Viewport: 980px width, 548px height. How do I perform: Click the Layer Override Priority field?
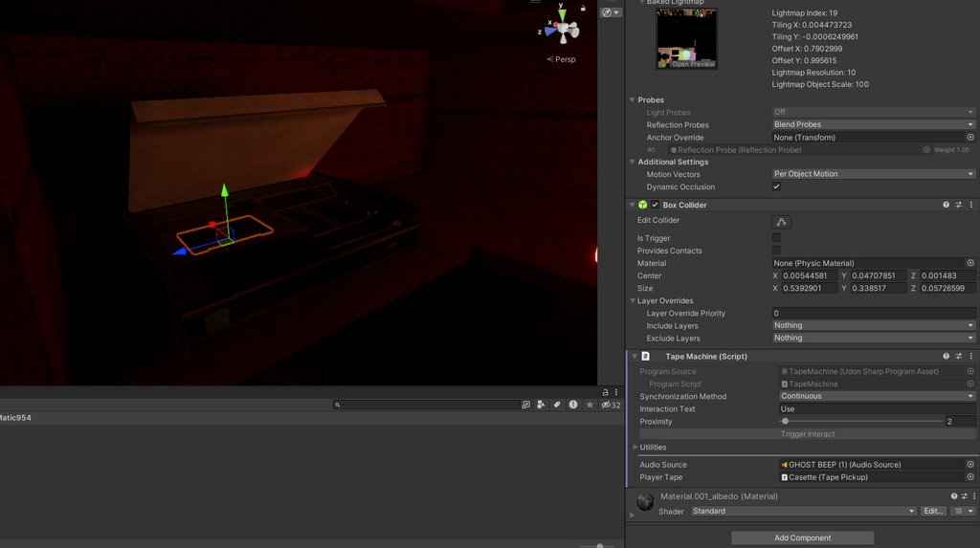[873, 313]
